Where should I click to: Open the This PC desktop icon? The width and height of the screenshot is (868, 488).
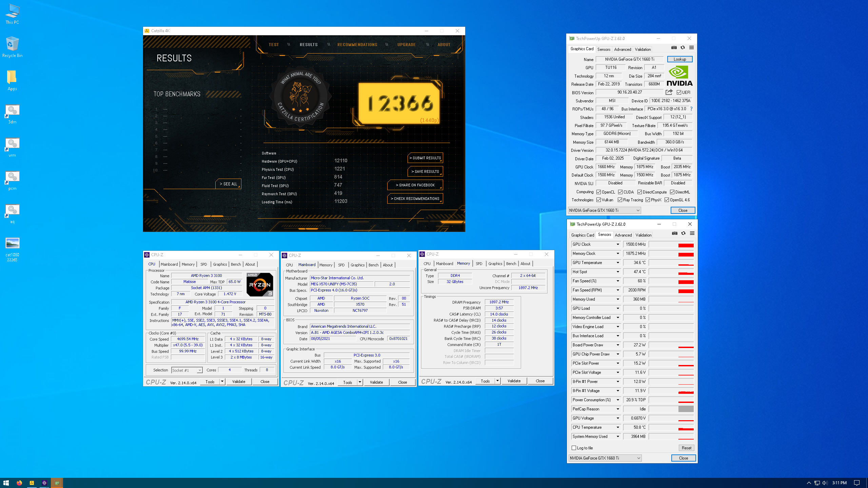(x=12, y=14)
